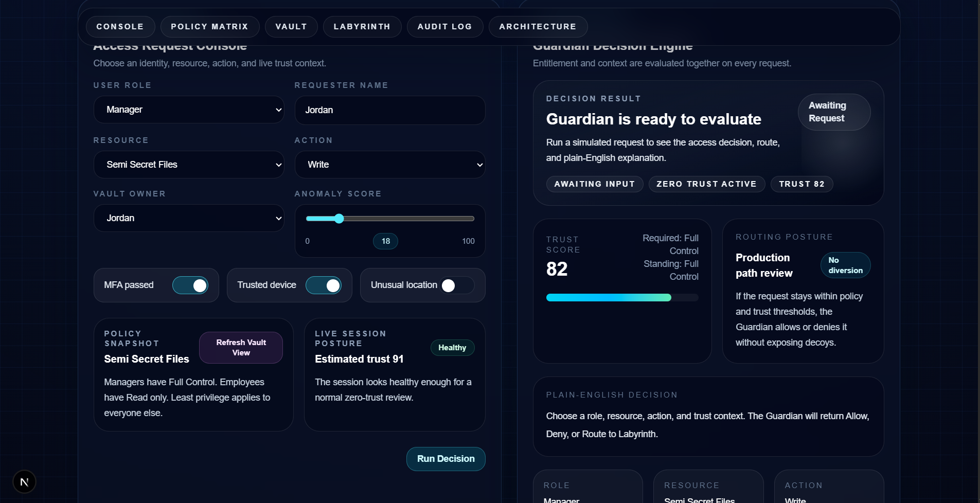Open the Action dropdown set to Write
The image size is (980, 503).
[389, 165]
